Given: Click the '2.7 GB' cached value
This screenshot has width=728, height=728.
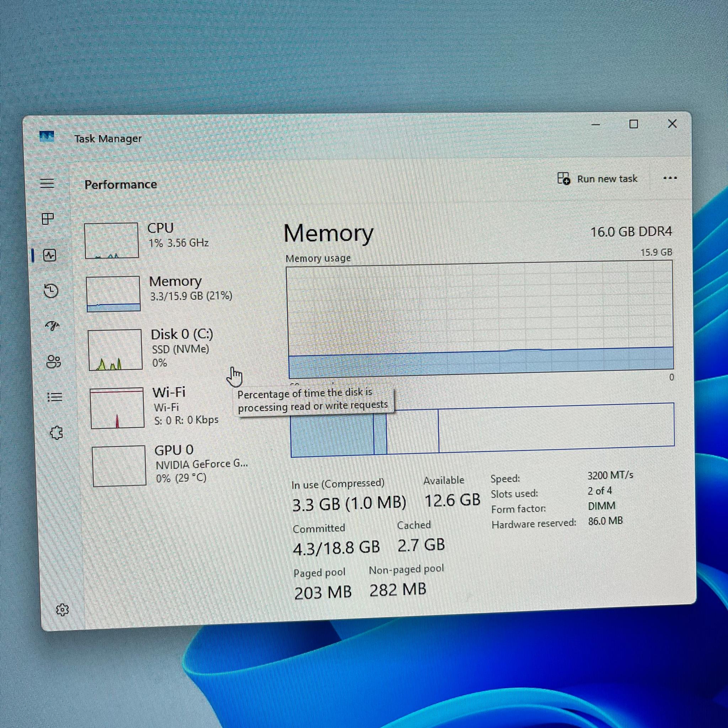Looking at the screenshot, I should (x=421, y=545).
